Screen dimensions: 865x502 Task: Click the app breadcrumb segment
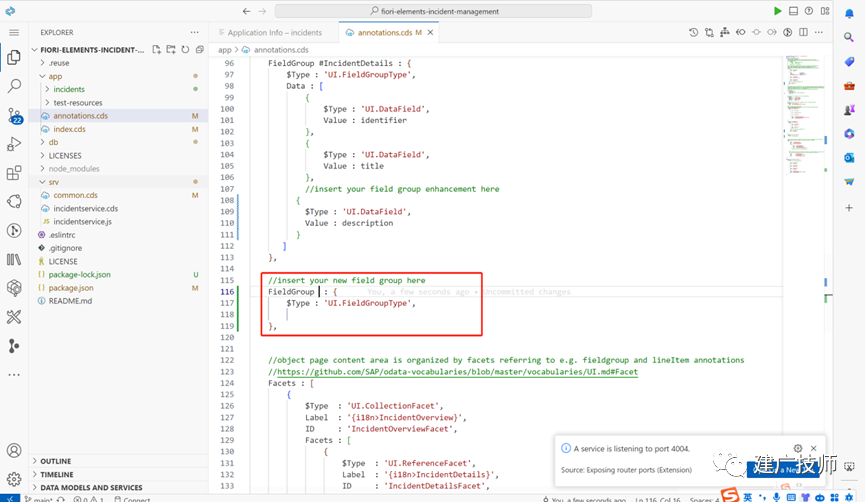(x=225, y=50)
